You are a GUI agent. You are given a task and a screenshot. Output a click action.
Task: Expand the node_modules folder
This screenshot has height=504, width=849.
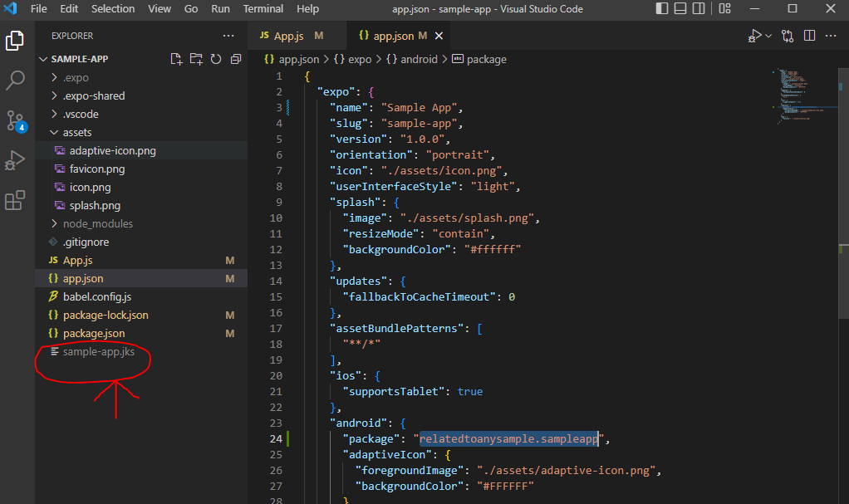[97, 223]
